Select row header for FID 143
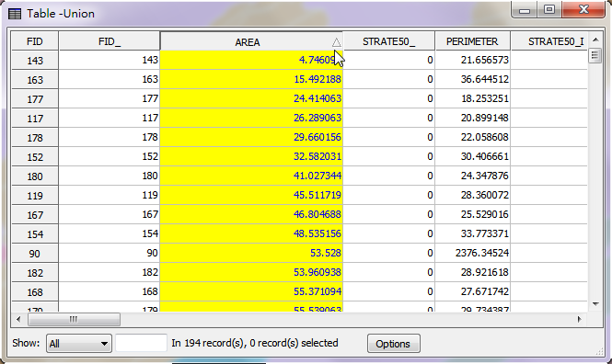Viewport: 612px width, 364px height. coord(35,61)
